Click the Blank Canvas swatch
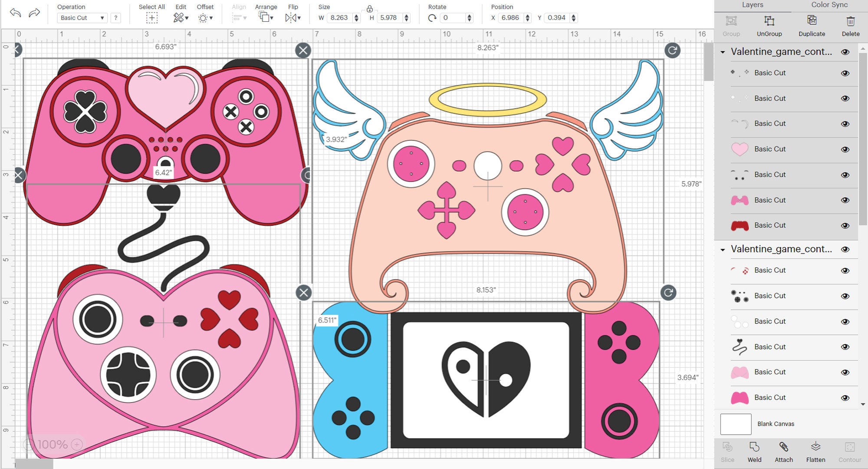 tap(736, 424)
